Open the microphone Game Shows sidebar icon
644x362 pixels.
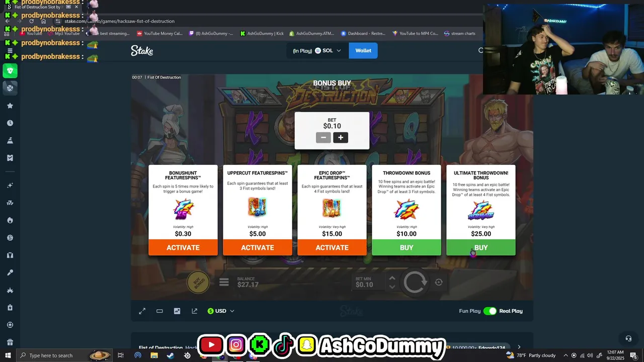tap(10, 273)
